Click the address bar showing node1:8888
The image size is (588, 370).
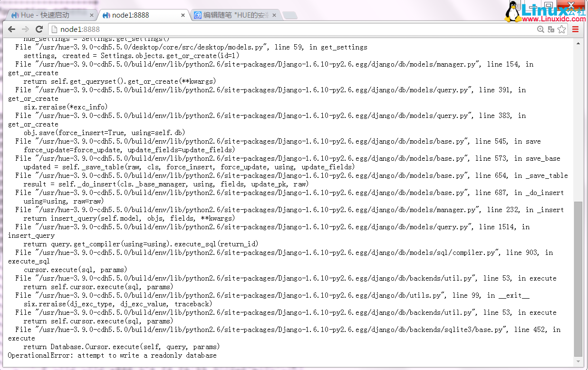[285, 29]
